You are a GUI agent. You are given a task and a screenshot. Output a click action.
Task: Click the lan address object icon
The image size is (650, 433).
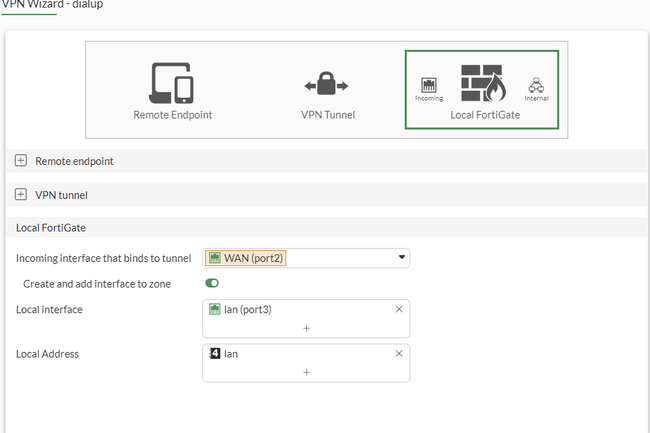pos(214,353)
